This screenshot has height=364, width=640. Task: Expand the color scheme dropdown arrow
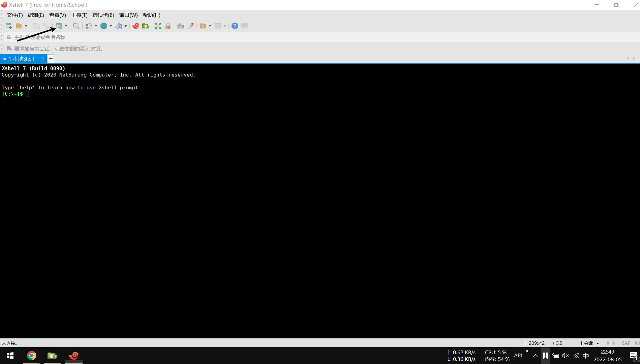96,26
